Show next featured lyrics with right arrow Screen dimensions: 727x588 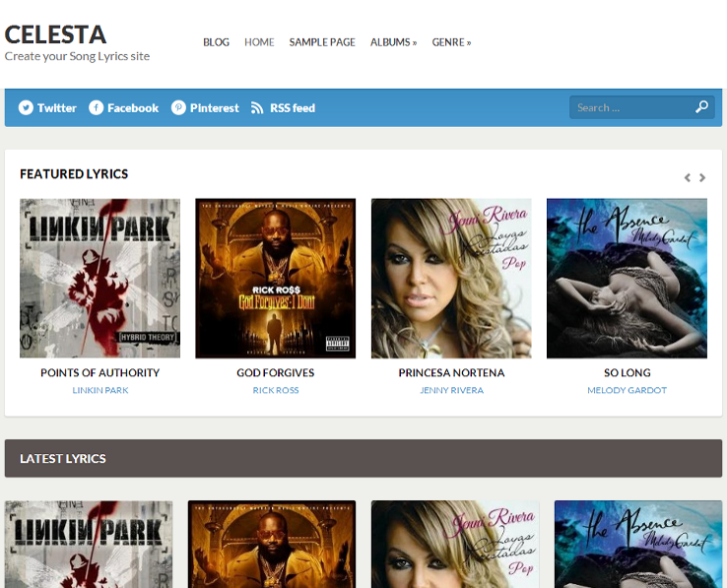702,178
